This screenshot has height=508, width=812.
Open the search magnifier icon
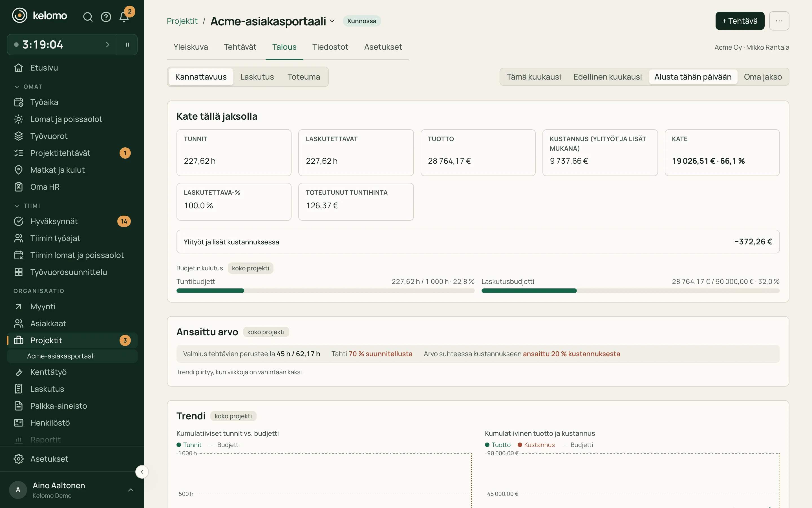pyautogui.click(x=88, y=17)
